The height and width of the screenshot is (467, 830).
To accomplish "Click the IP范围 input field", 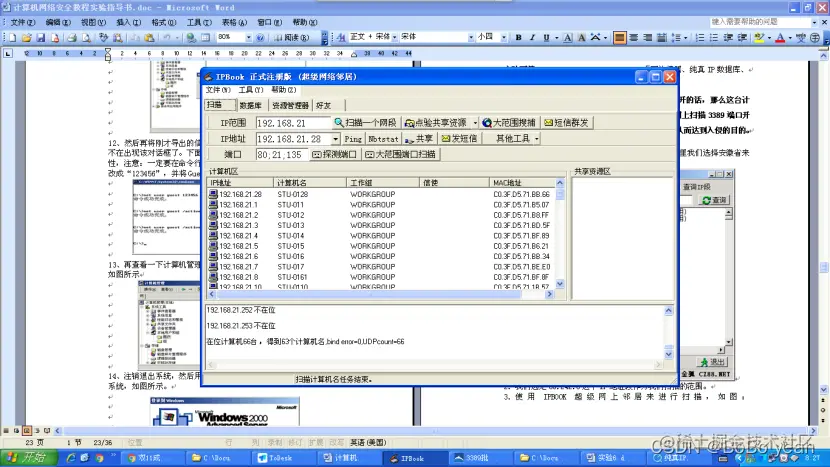I will tap(293, 123).
